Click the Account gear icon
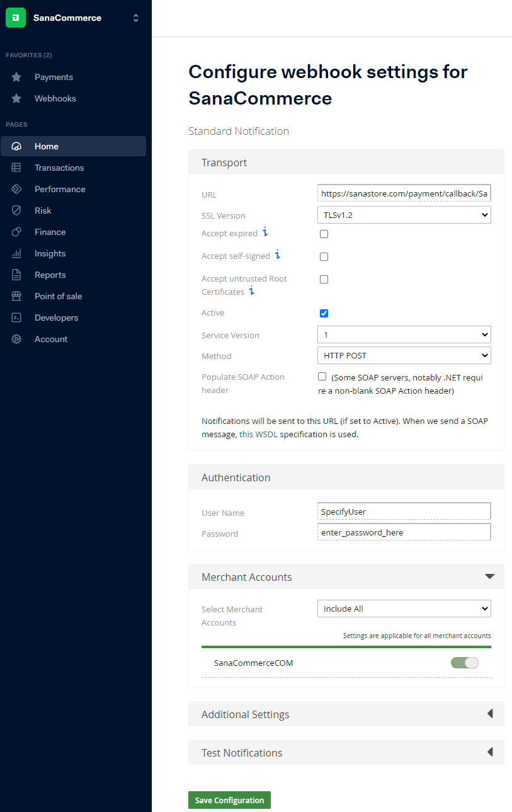The height and width of the screenshot is (812, 512). coord(16,339)
